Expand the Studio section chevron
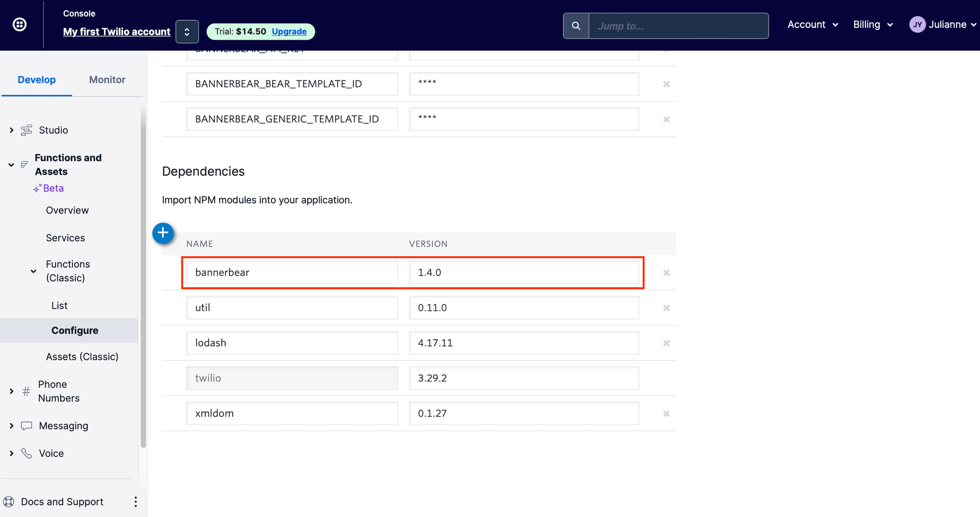980x517 pixels. pos(11,130)
